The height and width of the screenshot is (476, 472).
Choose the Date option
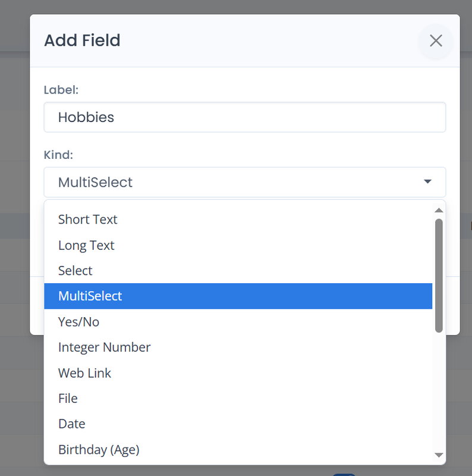[x=71, y=424]
